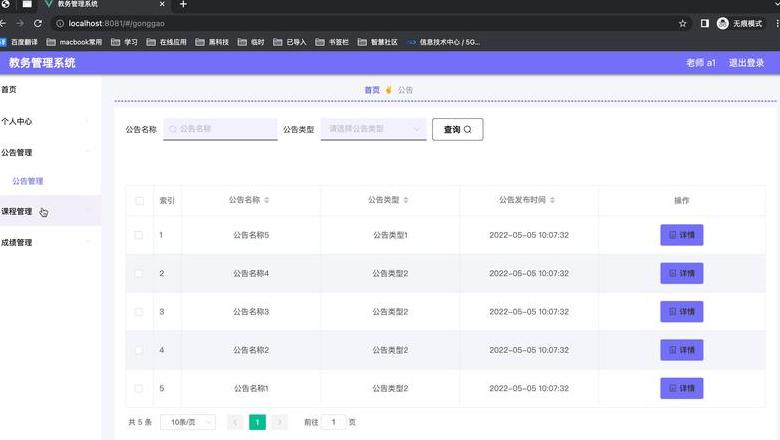780x440 pixels.
Task: Go to next page arrow
Action: point(280,422)
